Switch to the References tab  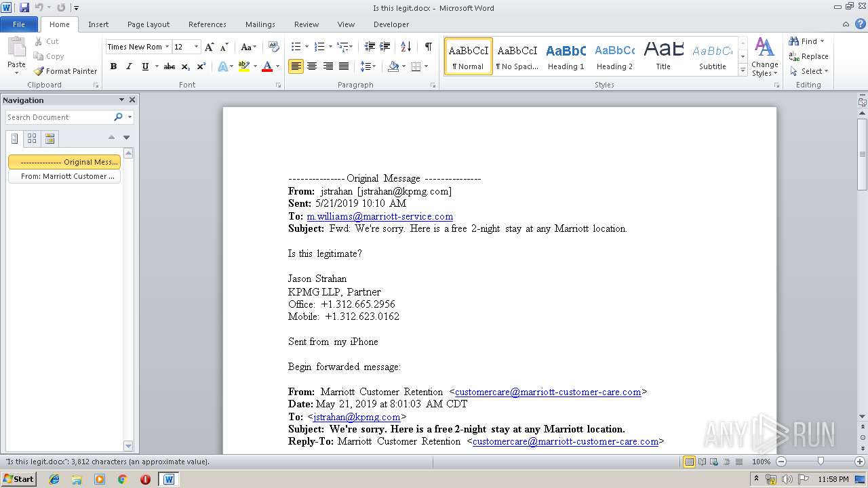click(208, 24)
